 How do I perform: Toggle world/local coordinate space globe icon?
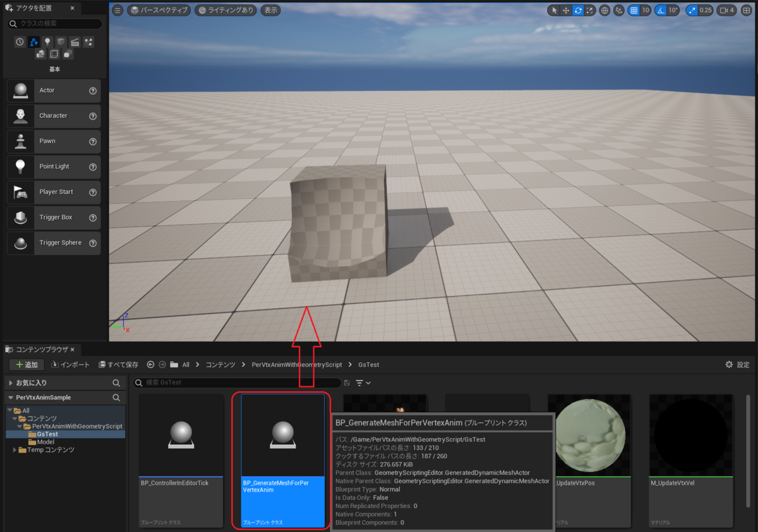point(605,10)
